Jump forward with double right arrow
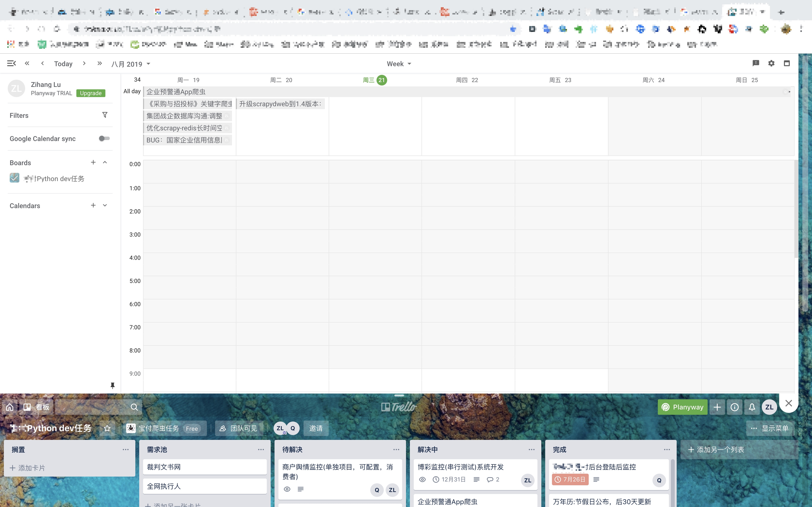812x507 pixels. tap(99, 63)
